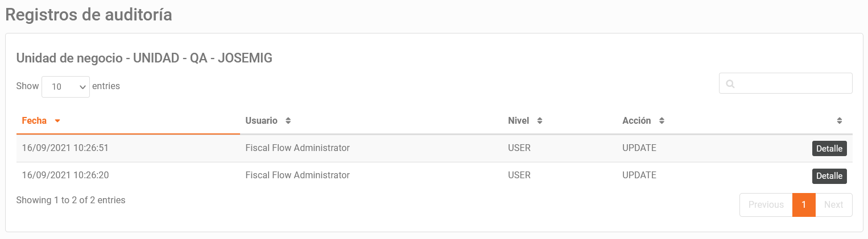Open Detalle for the 10:26:51 entry
The height and width of the screenshot is (239, 868).
click(x=829, y=148)
